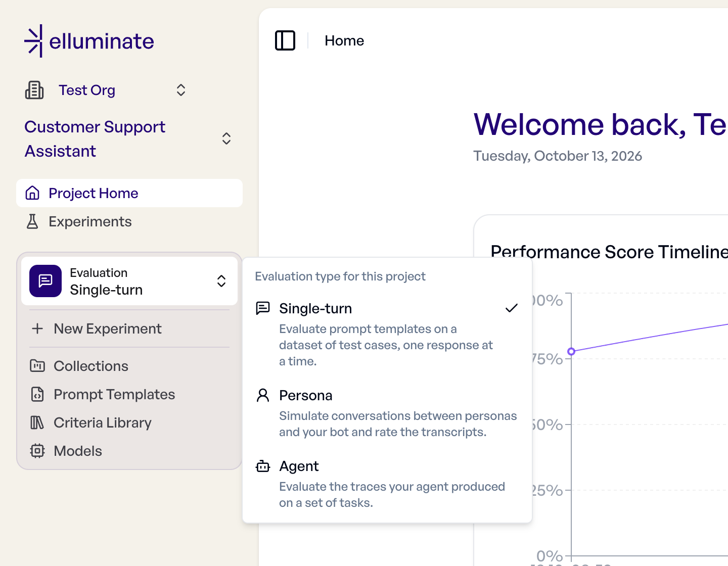Click the Agent robot icon in the menu
This screenshot has width=728, height=566.
[x=263, y=466]
